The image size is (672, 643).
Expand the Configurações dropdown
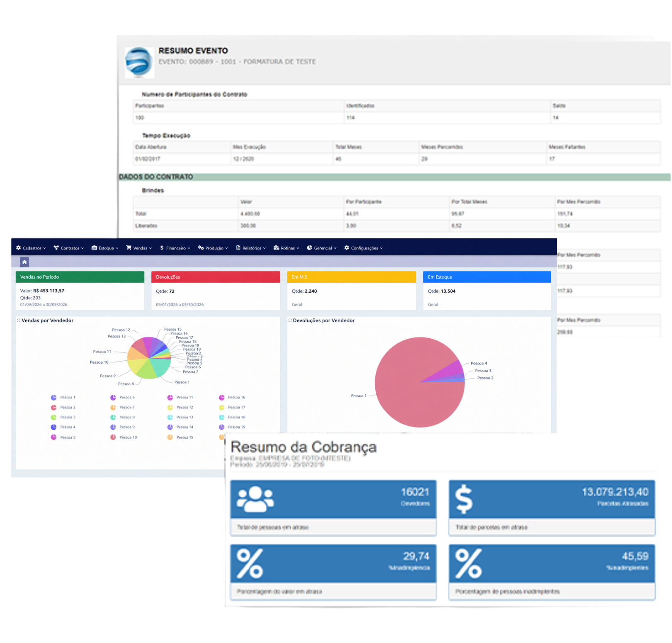[364, 248]
